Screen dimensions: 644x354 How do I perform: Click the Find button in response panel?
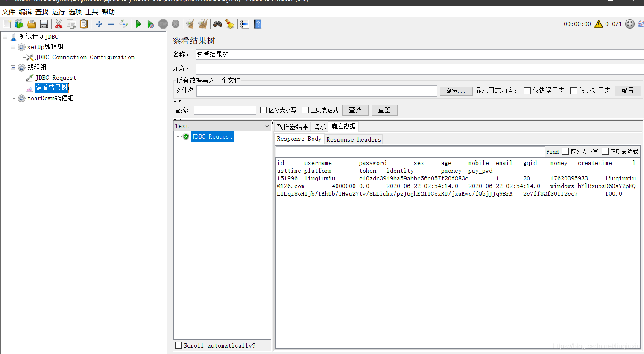coord(552,151)
